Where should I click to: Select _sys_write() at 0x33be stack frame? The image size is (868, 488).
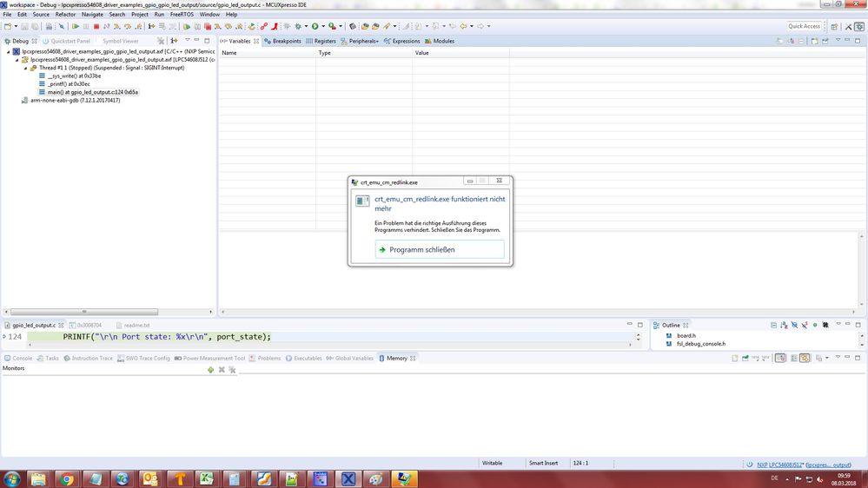[70, 76]
